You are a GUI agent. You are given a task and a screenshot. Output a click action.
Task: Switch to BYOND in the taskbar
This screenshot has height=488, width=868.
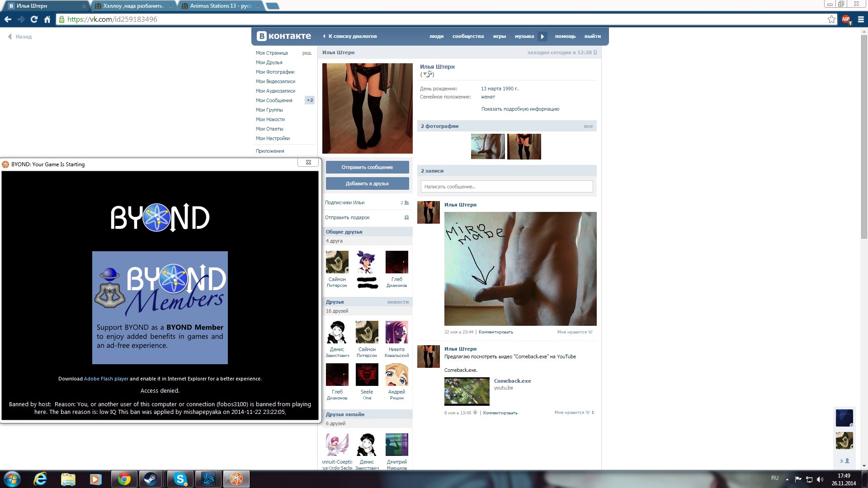(236, 479)
